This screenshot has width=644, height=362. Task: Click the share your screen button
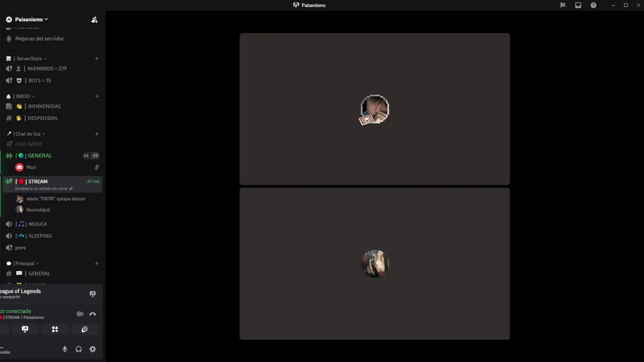pos(25,329)
